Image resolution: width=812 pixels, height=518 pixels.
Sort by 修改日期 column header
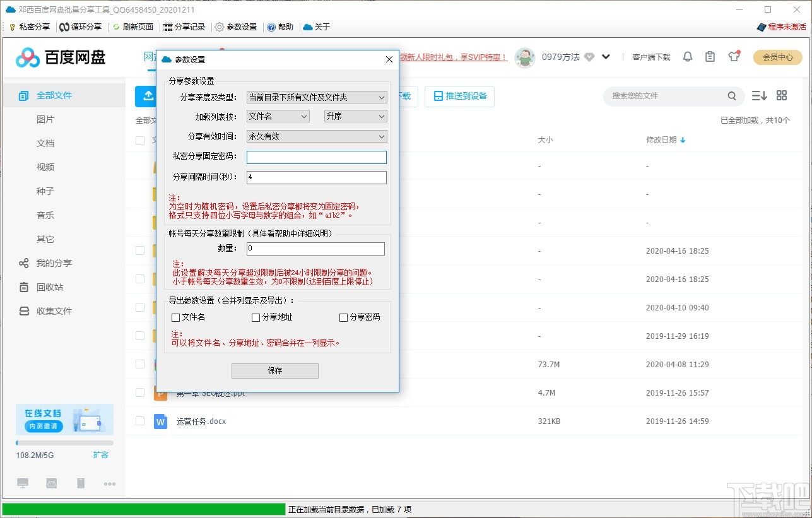point(666,140)
